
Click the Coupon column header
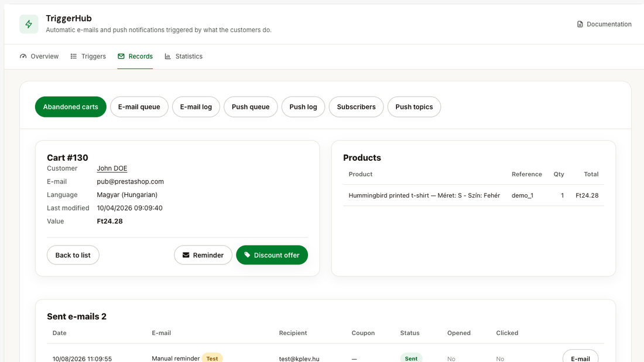click(x=363, y=333)
